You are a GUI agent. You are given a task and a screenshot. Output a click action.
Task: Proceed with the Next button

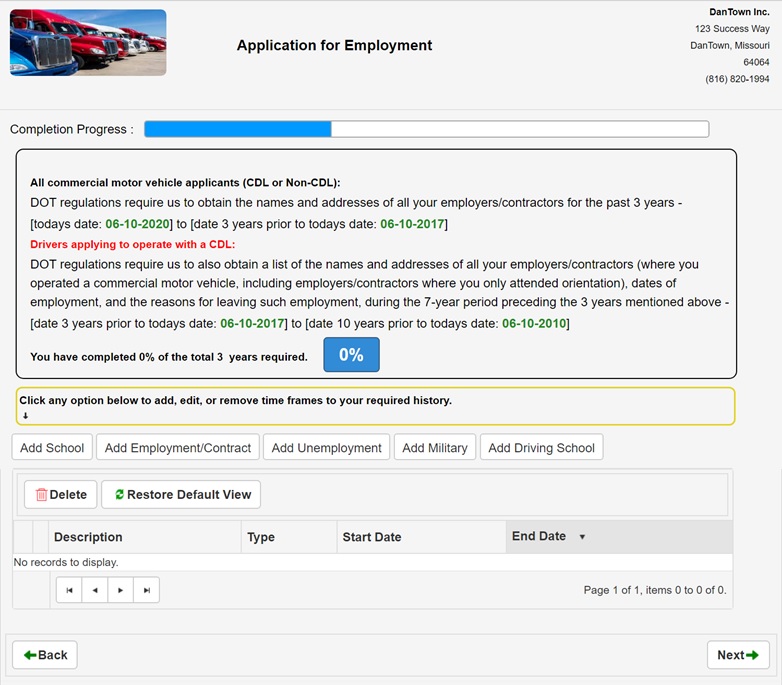(x=737, y=655)
